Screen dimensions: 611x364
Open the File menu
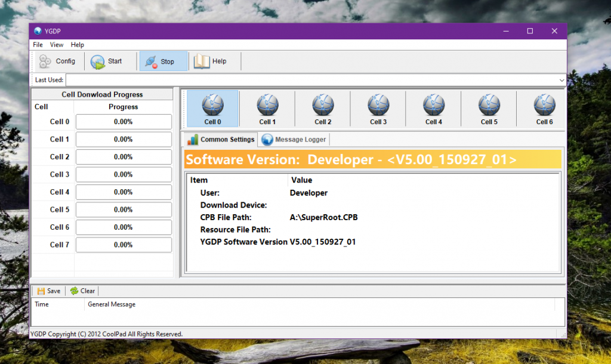[38, 44]
